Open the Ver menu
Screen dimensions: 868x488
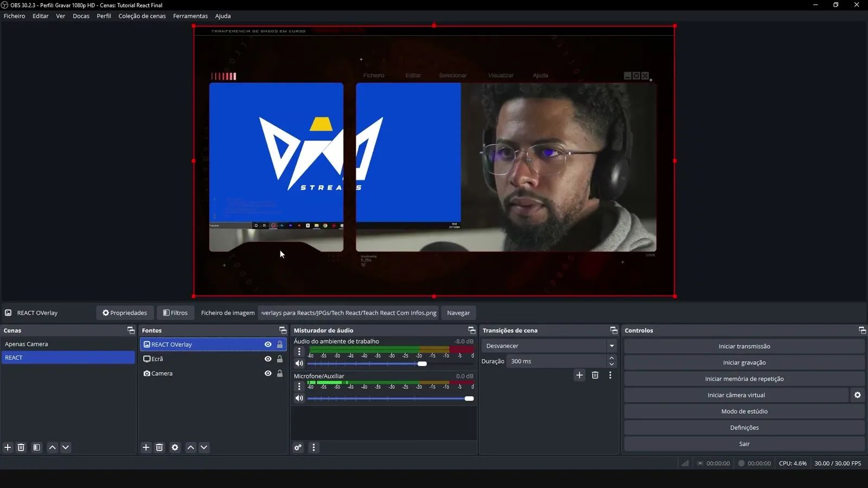(61, 16)
